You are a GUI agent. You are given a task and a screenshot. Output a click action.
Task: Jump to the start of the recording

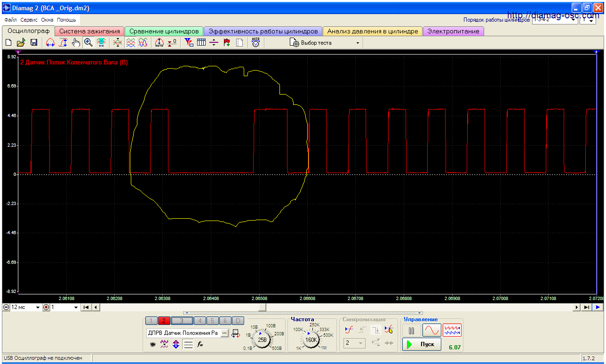pos(86,308)
